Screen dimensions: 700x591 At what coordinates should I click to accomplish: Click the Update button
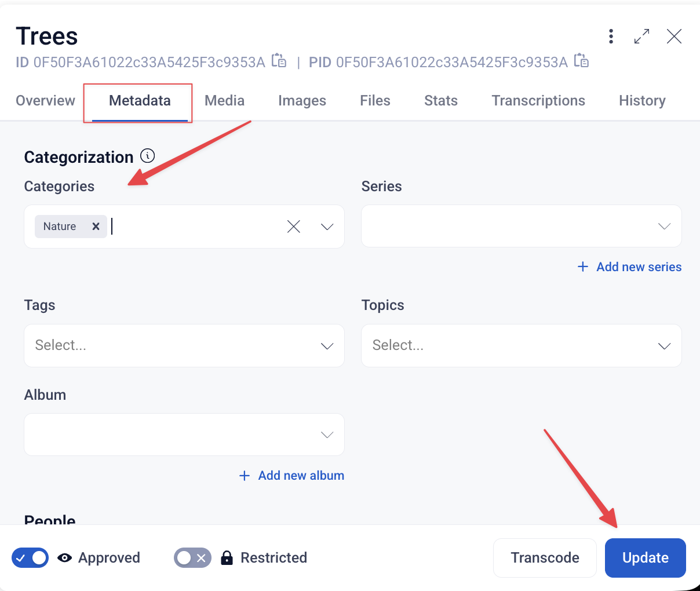pyautogui.click(x=646, y=558)
